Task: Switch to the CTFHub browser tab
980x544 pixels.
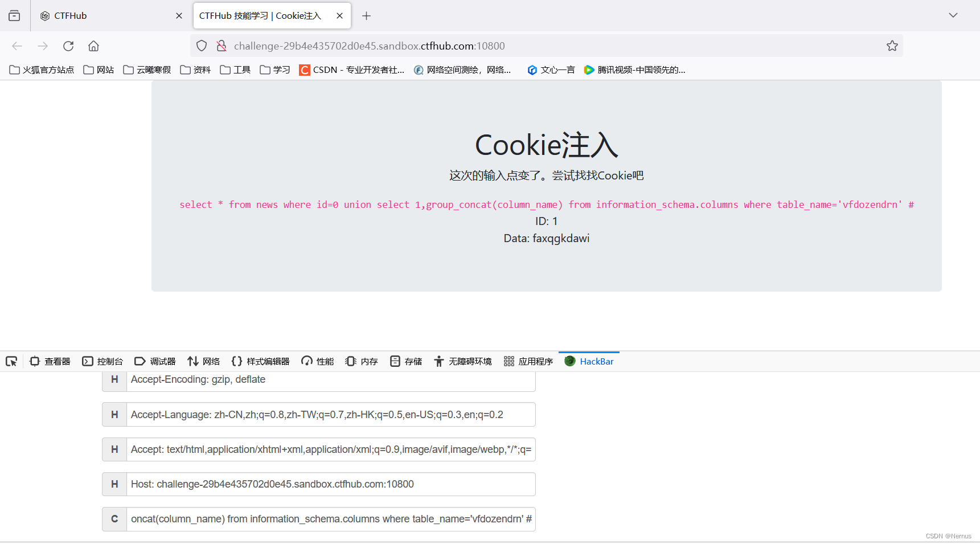Action: [102, 15]
